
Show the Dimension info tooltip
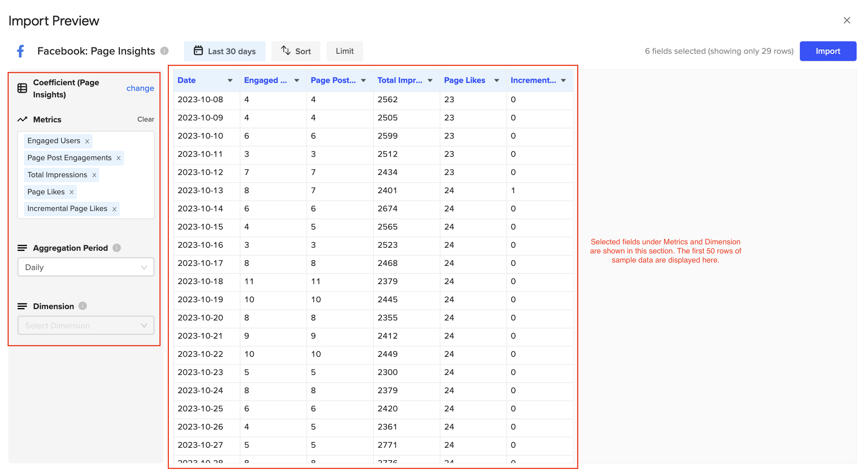point(83,306)
